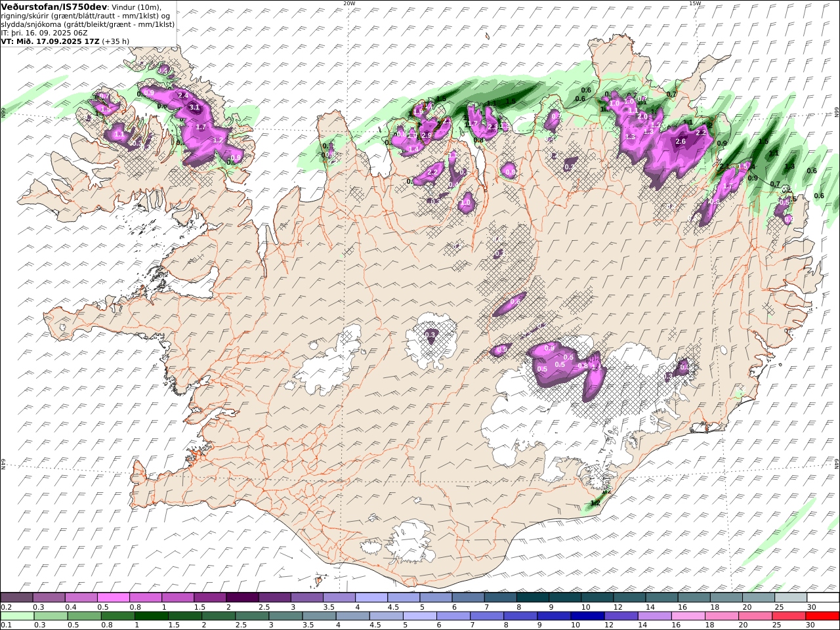Pick upper legend swatch between 6 and 7
840x630 pixels.
[468, 598]
